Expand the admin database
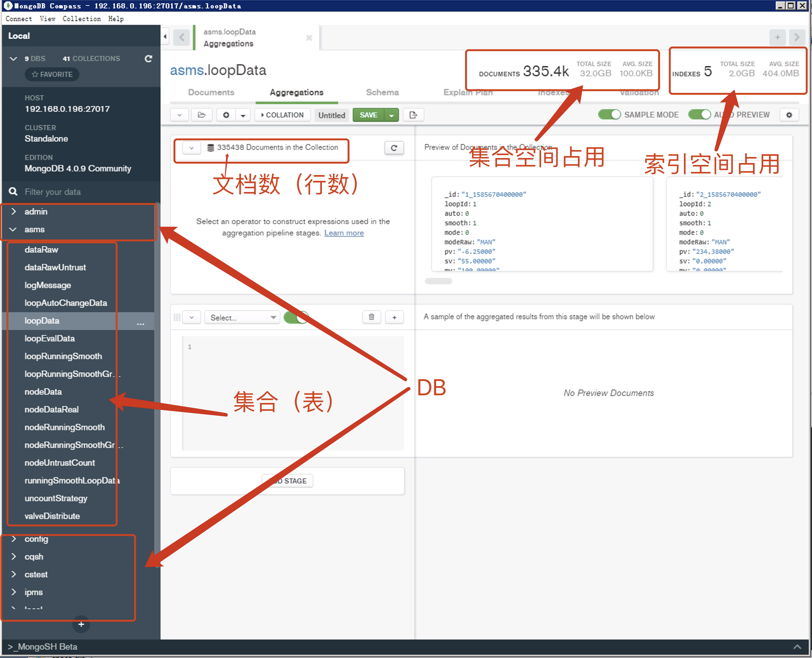The image size is (812, 658). tap(13, 212)
